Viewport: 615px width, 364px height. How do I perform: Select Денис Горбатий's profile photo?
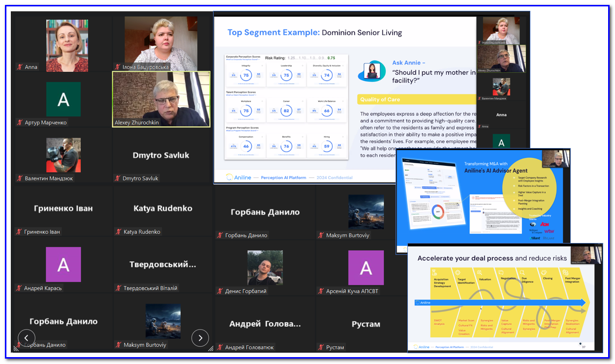click(x=265, y=268)
